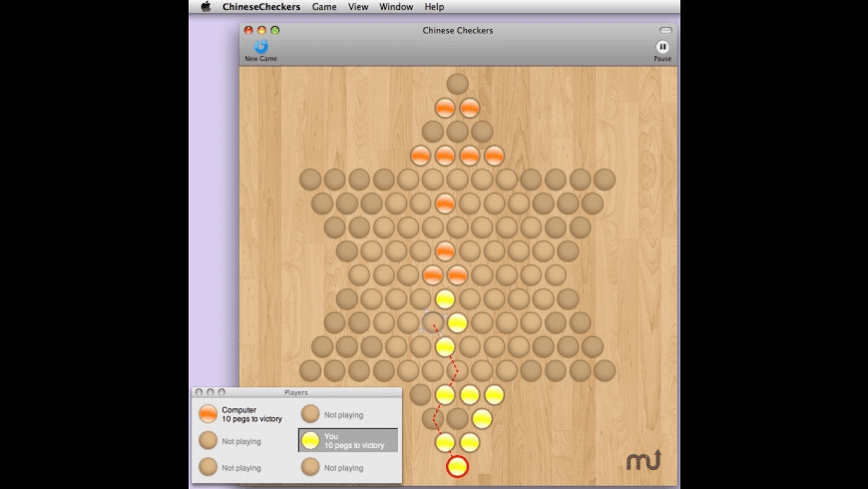Open the ChineseCheckers application menu
868x489 pixels.
261,7
